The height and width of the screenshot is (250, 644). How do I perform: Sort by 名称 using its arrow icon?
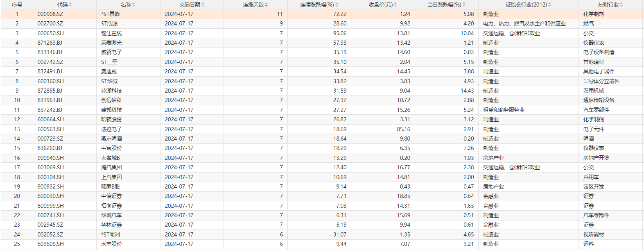pos(134,5)
